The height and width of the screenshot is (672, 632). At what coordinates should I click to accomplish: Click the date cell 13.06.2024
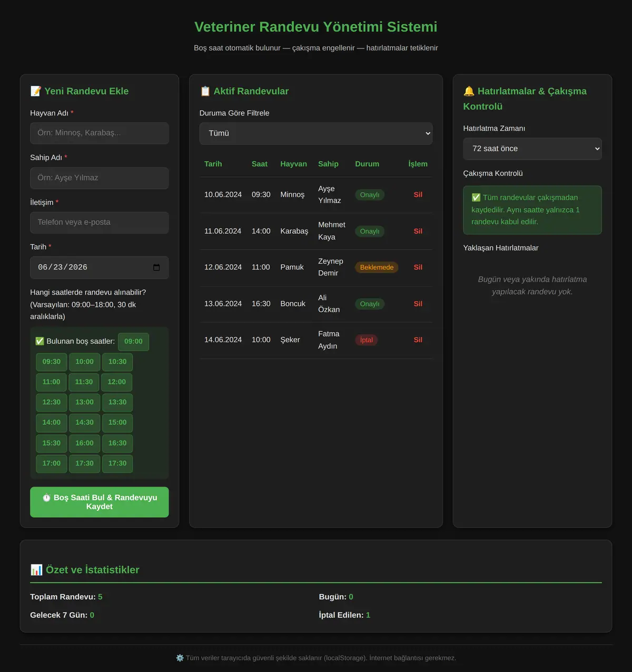coord(223,304)
